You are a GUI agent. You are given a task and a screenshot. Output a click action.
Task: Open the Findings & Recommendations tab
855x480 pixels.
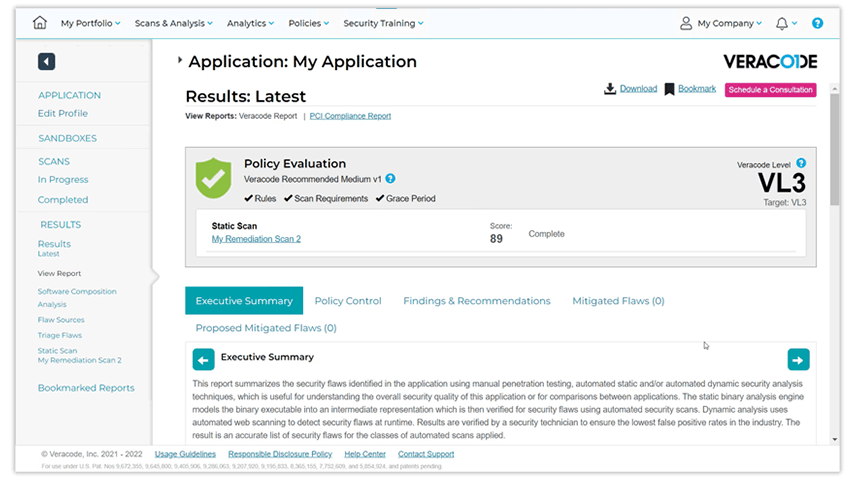click(476, 301)
